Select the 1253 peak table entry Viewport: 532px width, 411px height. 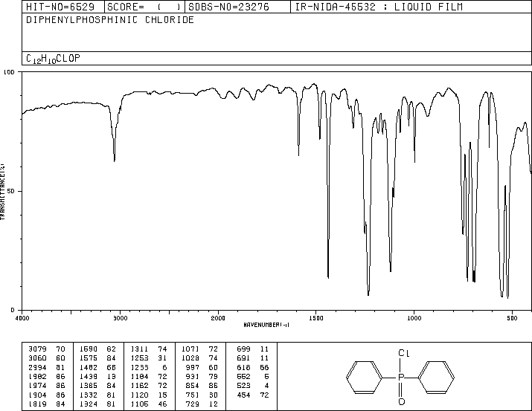coord(149,358)
